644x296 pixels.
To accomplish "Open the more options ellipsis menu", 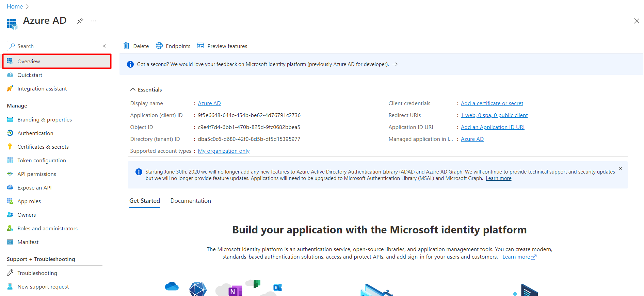I will (x=94, y=21).
